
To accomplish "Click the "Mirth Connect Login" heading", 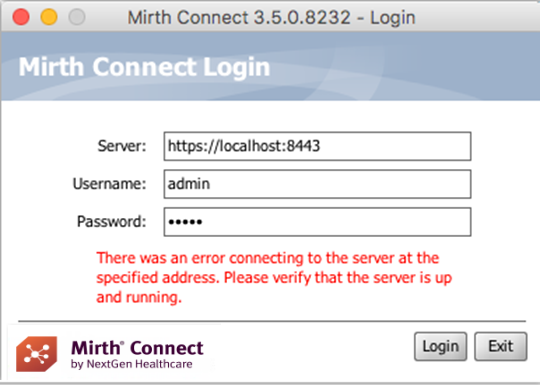I will (144, 67).
